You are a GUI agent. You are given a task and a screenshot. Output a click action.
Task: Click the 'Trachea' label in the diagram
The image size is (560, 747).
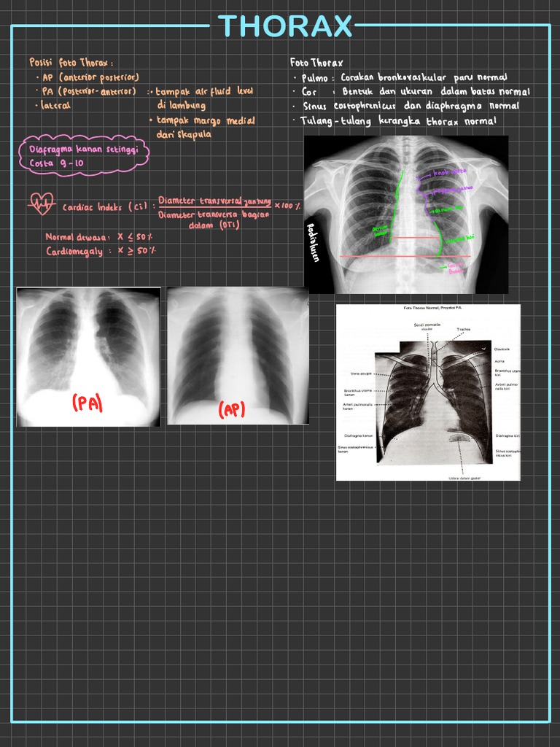coord(463,329)
